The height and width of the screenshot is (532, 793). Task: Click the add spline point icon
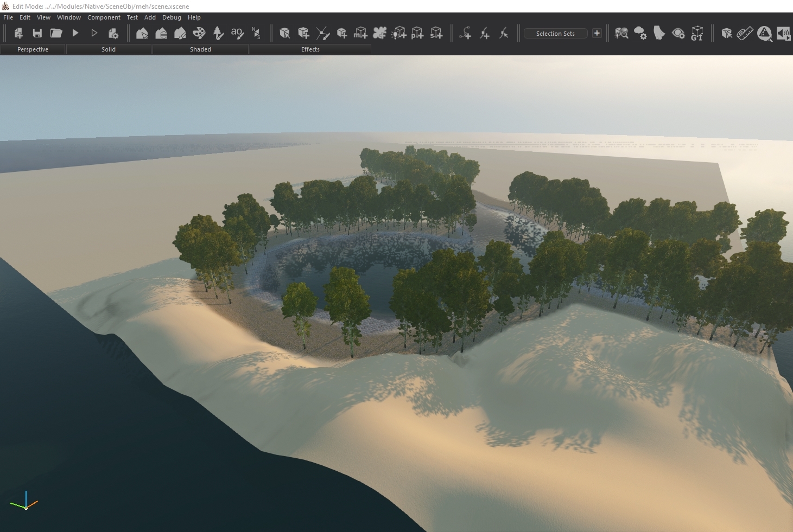[485, 33]
